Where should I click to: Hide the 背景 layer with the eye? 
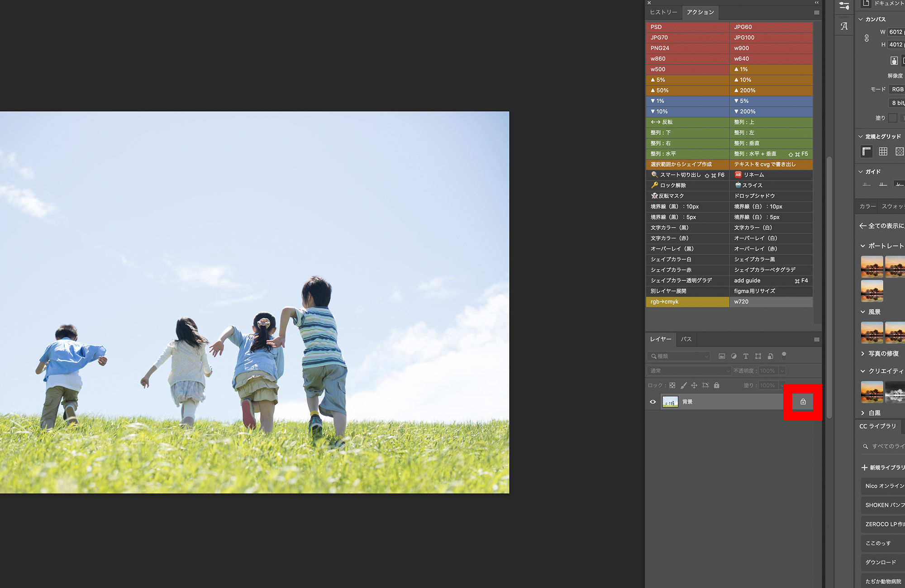653,402
